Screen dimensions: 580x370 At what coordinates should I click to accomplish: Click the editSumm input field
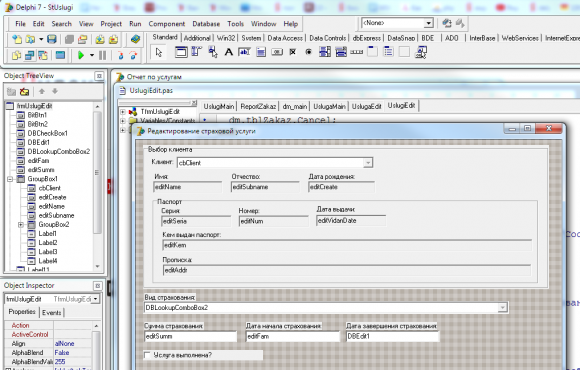(190, 336)
